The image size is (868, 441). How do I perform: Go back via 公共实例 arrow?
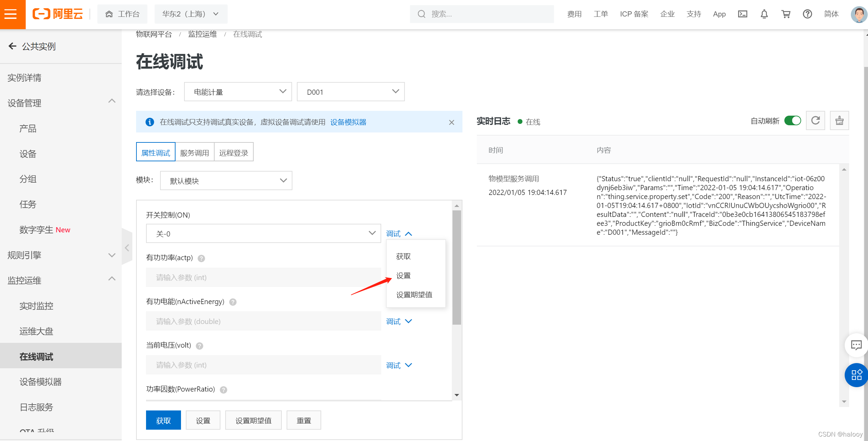(12, 46)
